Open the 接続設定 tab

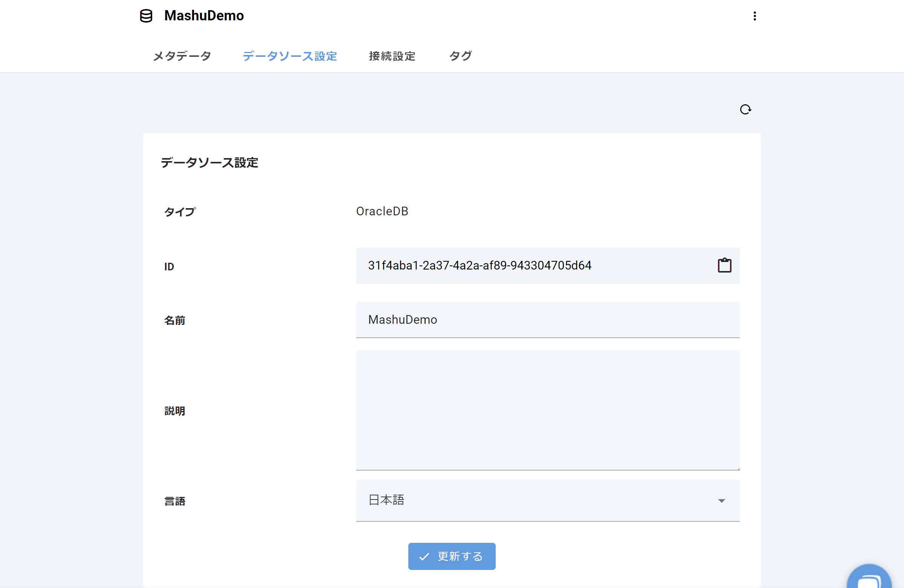pos(392,56)
